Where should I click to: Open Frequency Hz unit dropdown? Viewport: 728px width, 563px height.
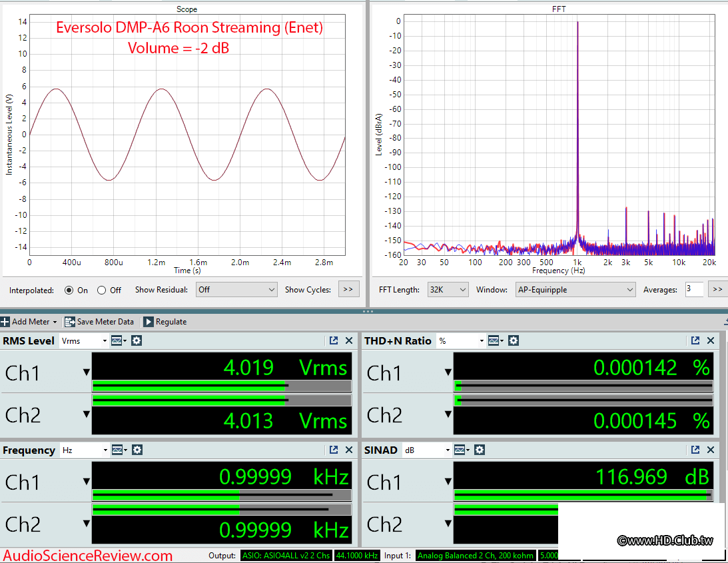point(85,450)
